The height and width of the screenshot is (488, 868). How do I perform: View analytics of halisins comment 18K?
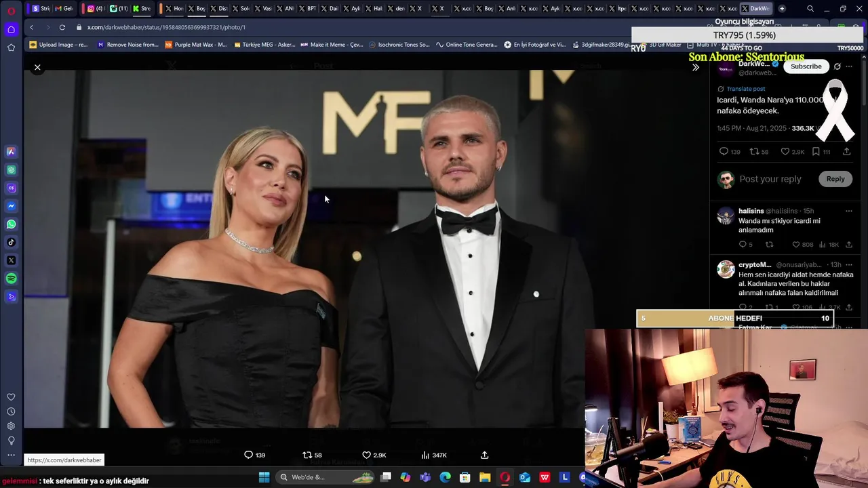pyautogui.click(x=823, y=245)
